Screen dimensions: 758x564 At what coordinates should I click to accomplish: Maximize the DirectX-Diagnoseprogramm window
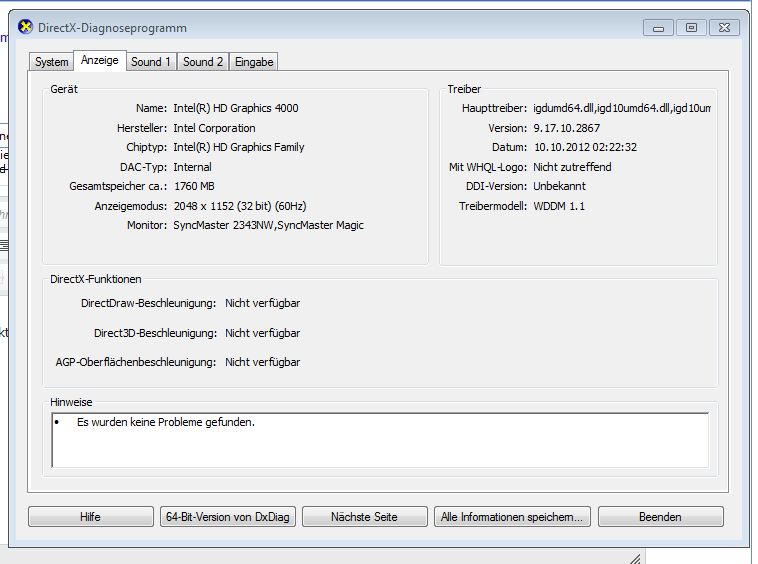691,28
